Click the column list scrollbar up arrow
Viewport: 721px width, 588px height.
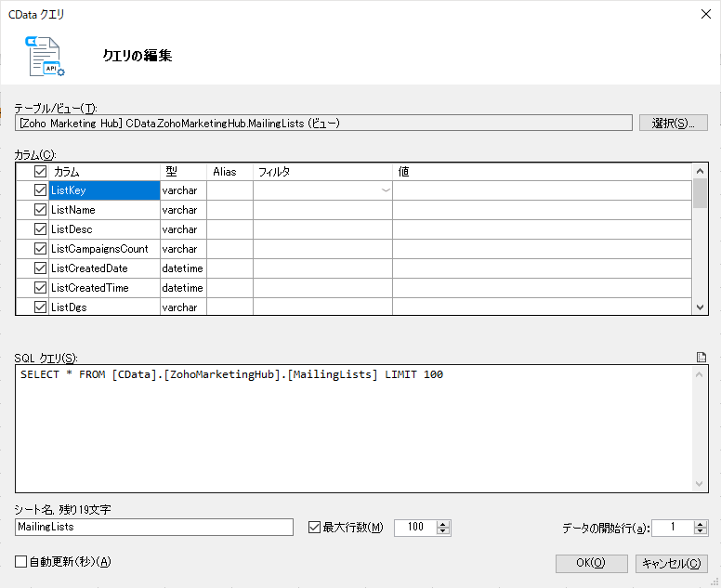pyautogui.click(x=700, y=171)
